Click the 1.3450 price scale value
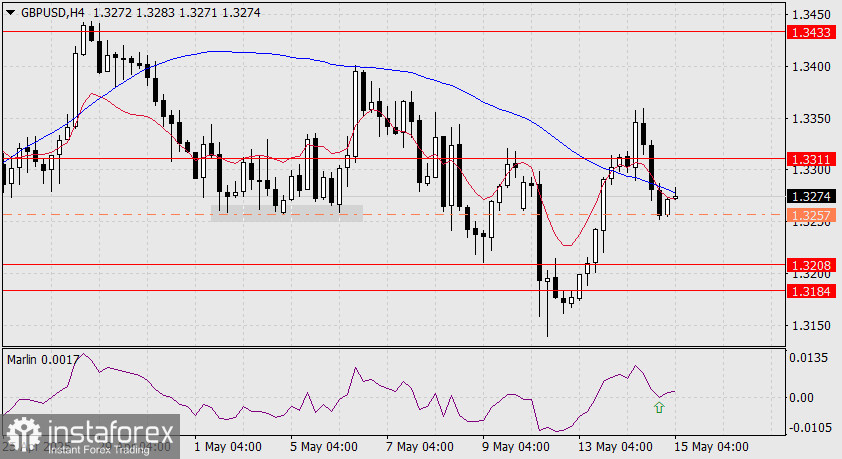The height and width of the screenshot is (459, 842). [x=811, y=14]
